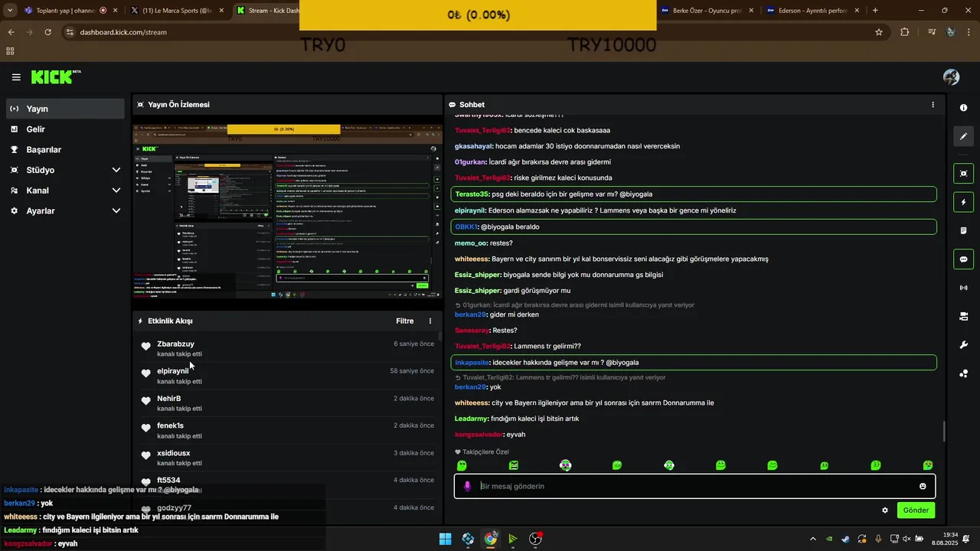Expand the Kanal menu chevron
Image resolution: width=980 pixels, height=551 pixels.
[116, 191]
